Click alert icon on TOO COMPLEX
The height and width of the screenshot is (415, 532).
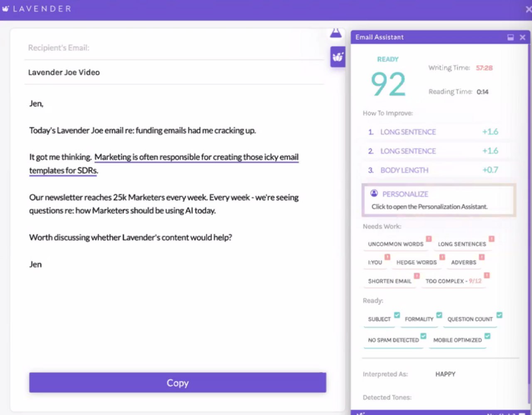click(487, 275)
